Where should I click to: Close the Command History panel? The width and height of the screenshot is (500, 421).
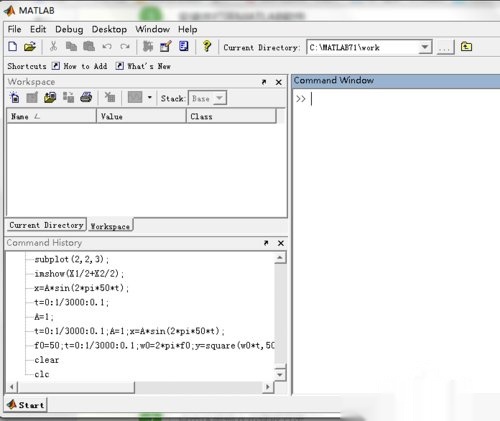coord(281,243)
